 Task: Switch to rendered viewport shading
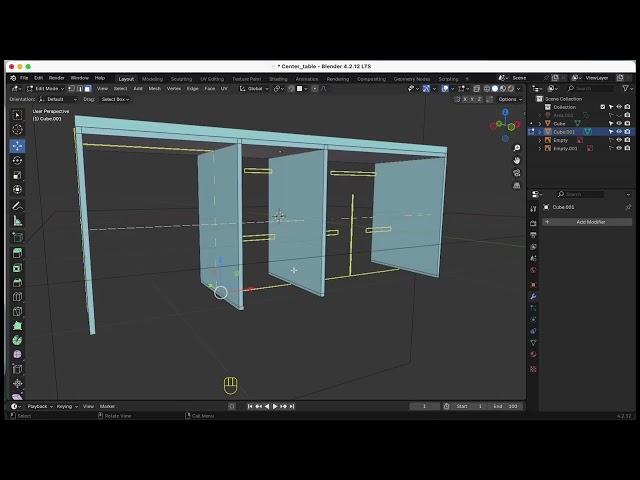[510, 89]
